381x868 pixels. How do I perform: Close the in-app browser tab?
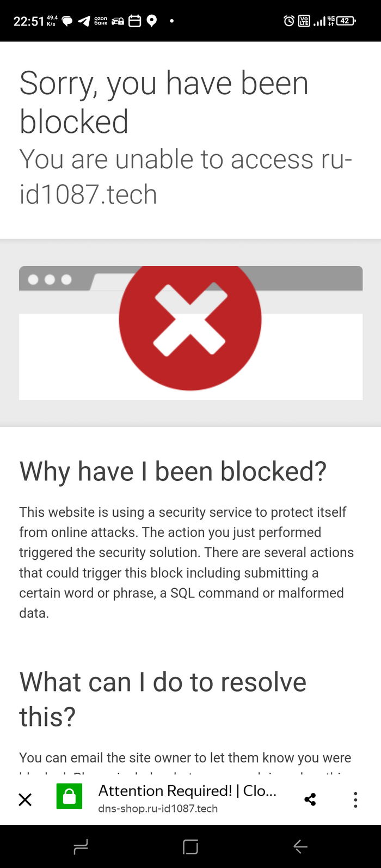click(x=25, y=799)
